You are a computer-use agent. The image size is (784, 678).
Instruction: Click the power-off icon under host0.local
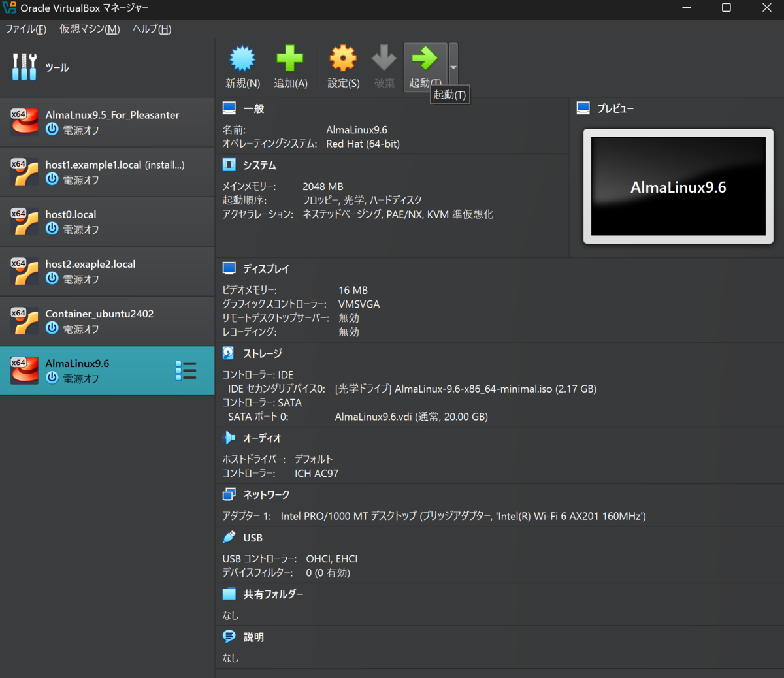pyautogui.click(x=52, y=229)
